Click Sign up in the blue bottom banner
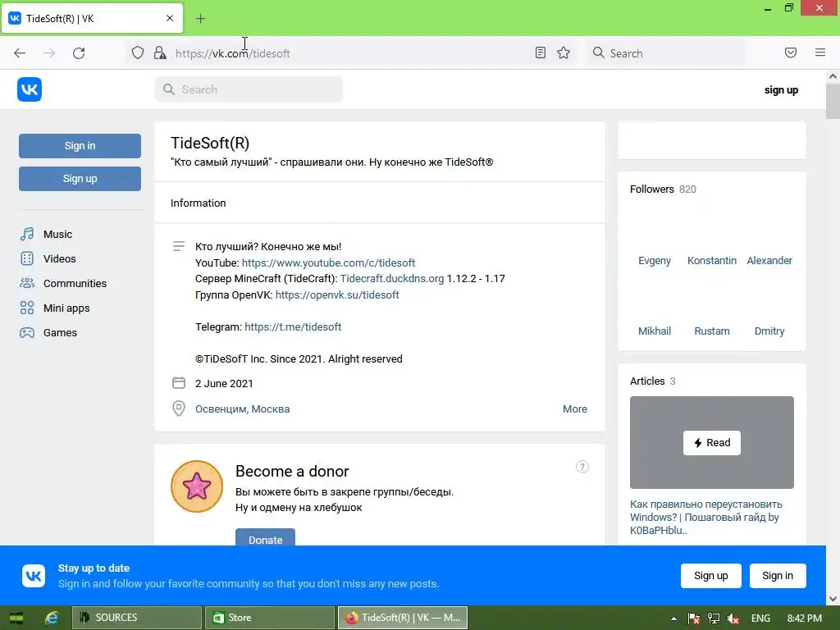This screenshot has width=840, height=630. coord(711,575)
